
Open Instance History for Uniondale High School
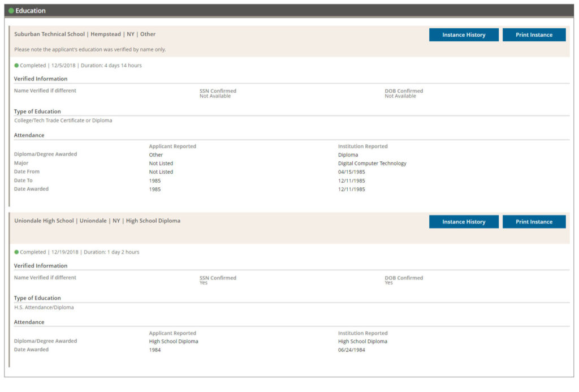[x=464, y=222]
